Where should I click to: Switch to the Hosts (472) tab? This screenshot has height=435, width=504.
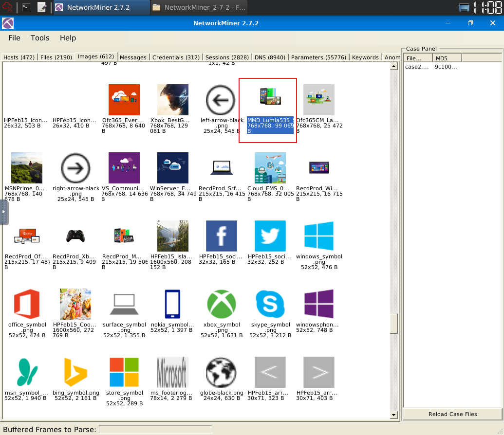point(19,57)
